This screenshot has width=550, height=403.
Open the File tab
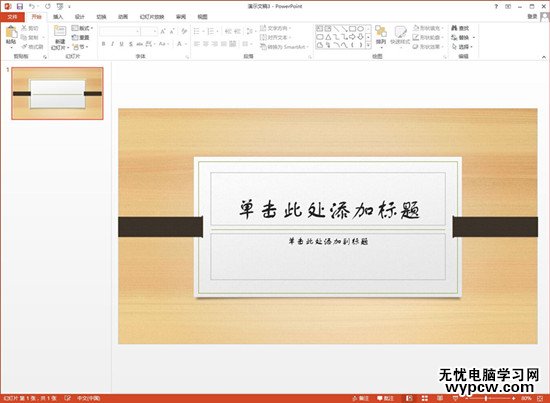click(12, 16)
